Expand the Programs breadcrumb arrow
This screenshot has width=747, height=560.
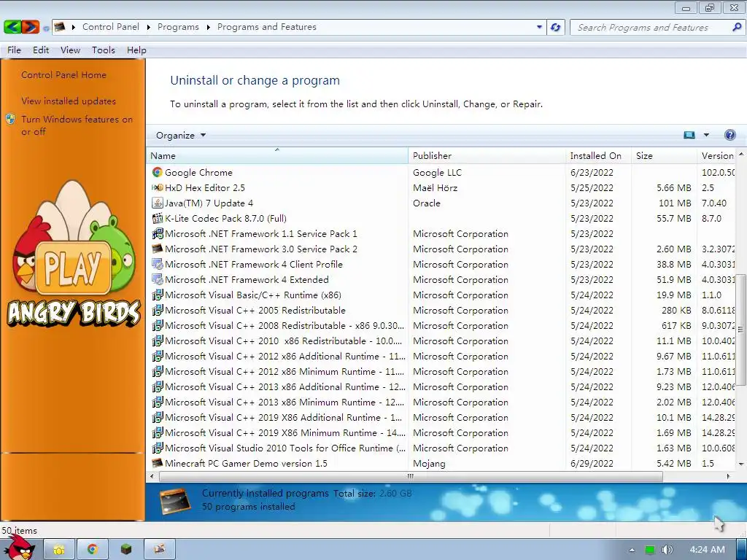point(208,27)
